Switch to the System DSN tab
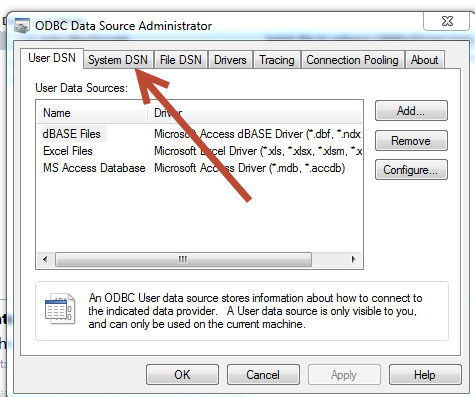475x397 pixels. [x=118, y=60]
